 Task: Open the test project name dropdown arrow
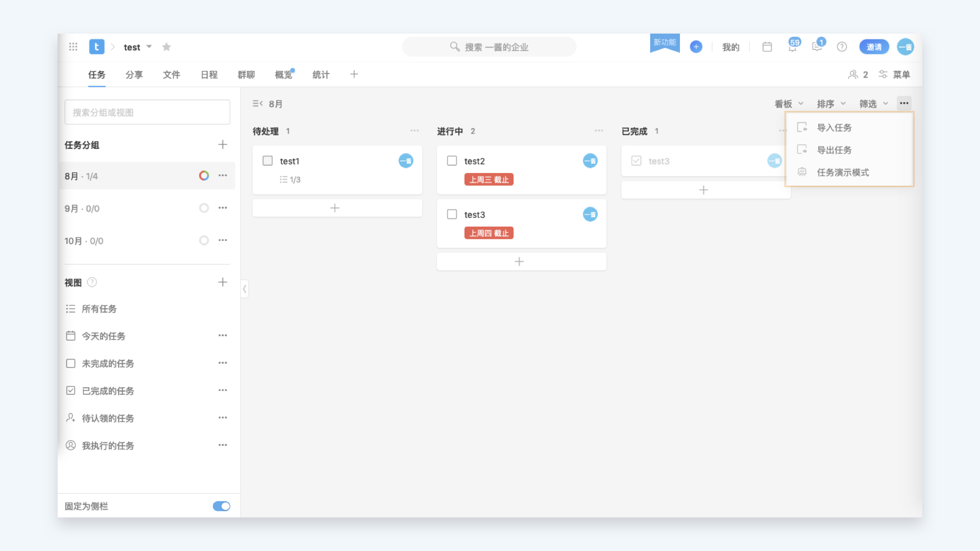point(149,47)
